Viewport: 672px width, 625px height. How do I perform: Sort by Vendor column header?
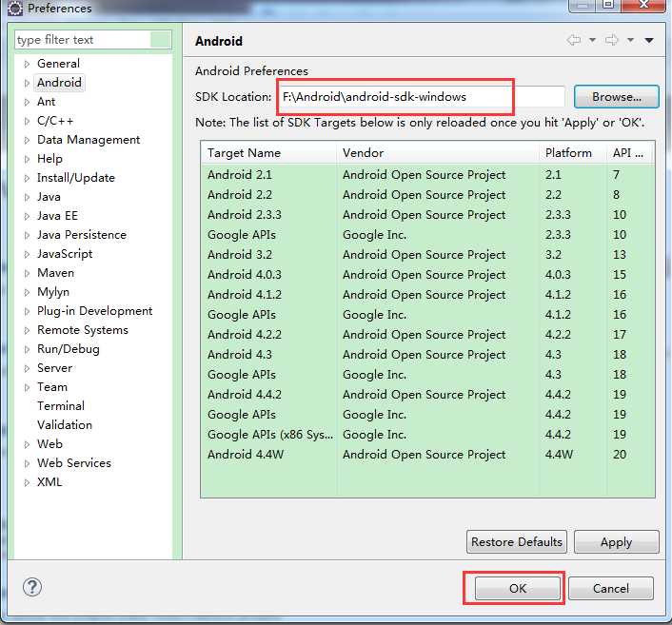coord(438,153)
